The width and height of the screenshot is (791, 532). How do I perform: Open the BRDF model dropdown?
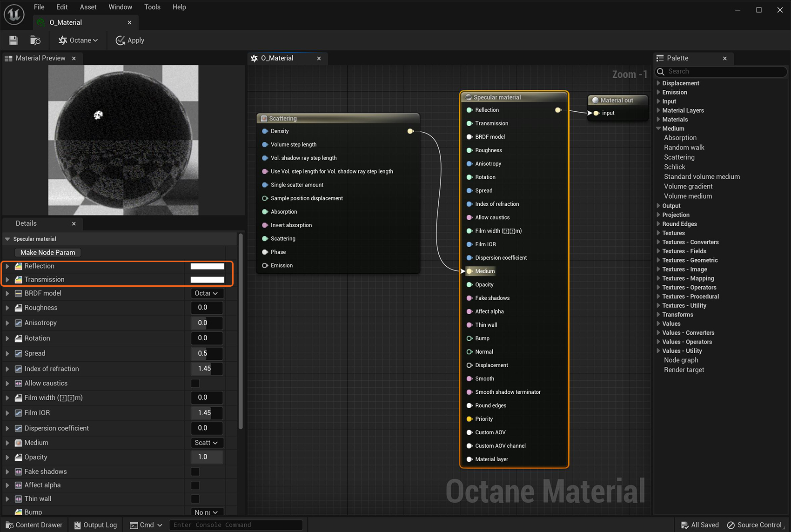[207, 293]
